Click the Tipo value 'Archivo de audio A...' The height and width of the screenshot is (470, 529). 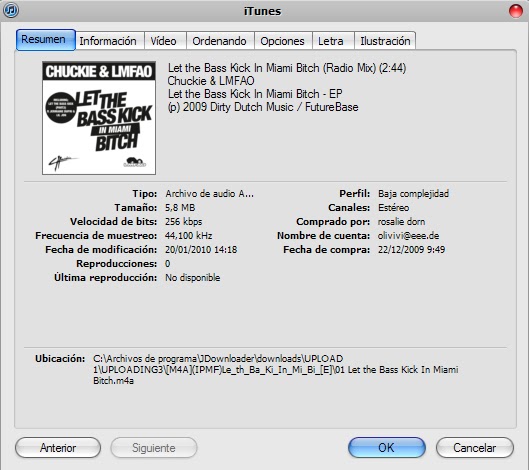click(210, 194)
